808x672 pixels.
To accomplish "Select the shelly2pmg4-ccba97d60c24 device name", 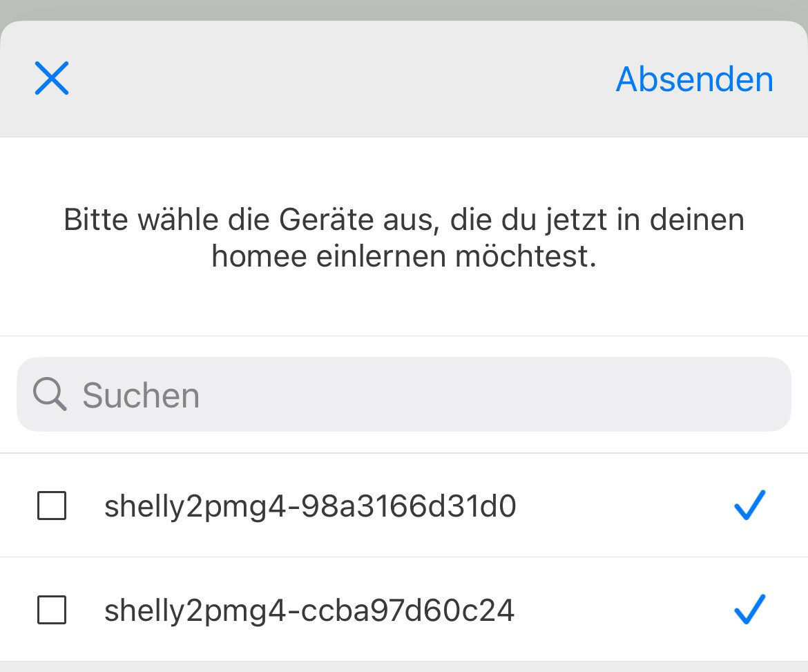I will click(309, 611).
